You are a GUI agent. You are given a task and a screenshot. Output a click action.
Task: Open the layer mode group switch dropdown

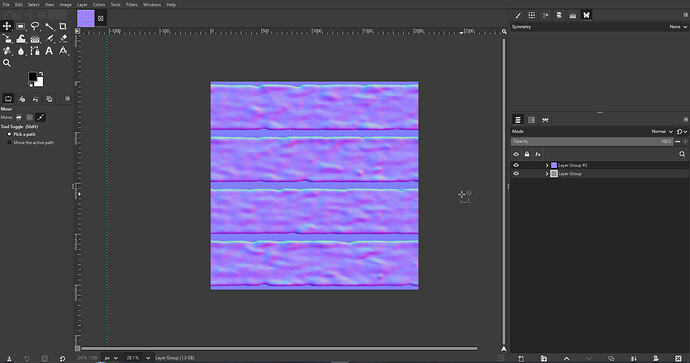[x=682, y=131]
